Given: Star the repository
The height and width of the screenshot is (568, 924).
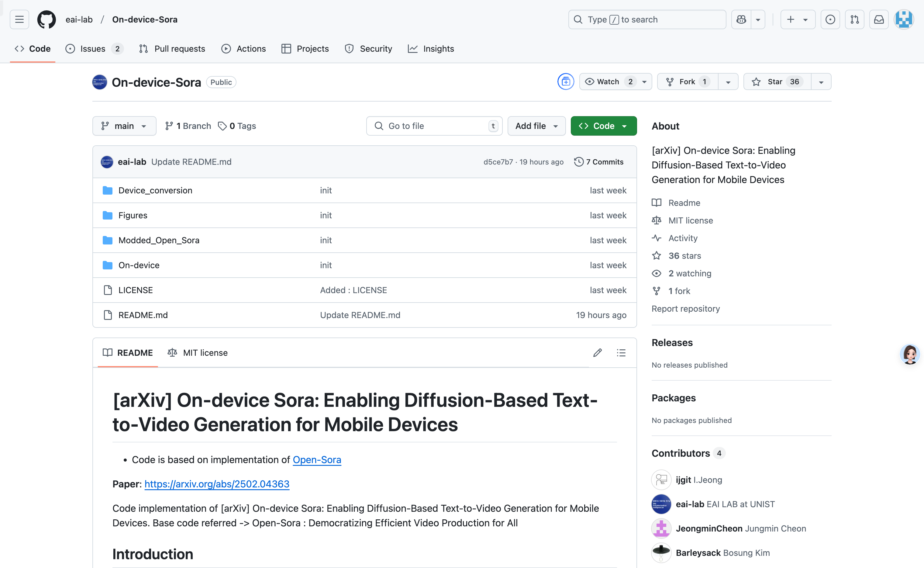Looking at the screenshot, I should (x=777, y=81).
